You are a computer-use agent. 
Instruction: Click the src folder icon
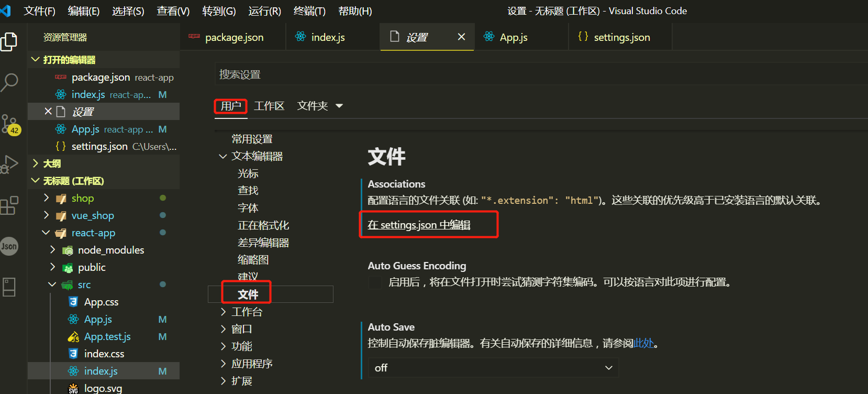point(67,285)
